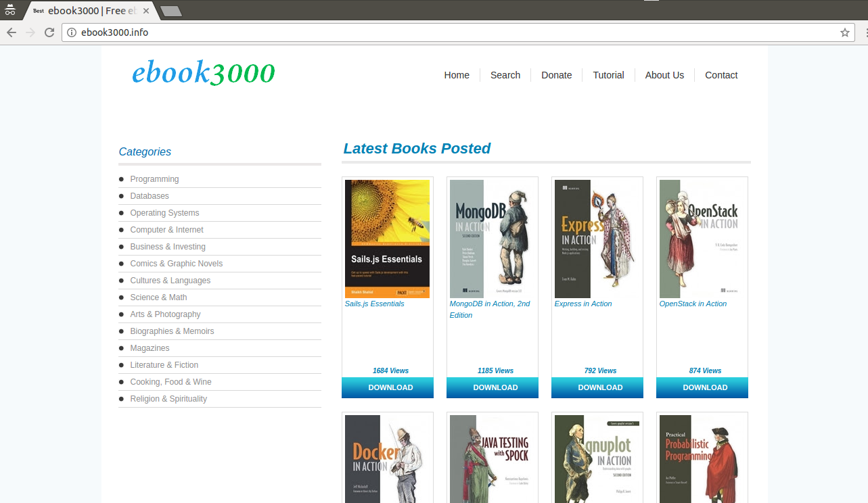868x503 pixels.
Task: Open the Docker in Action book cover
Action: (x=387, y=459)
